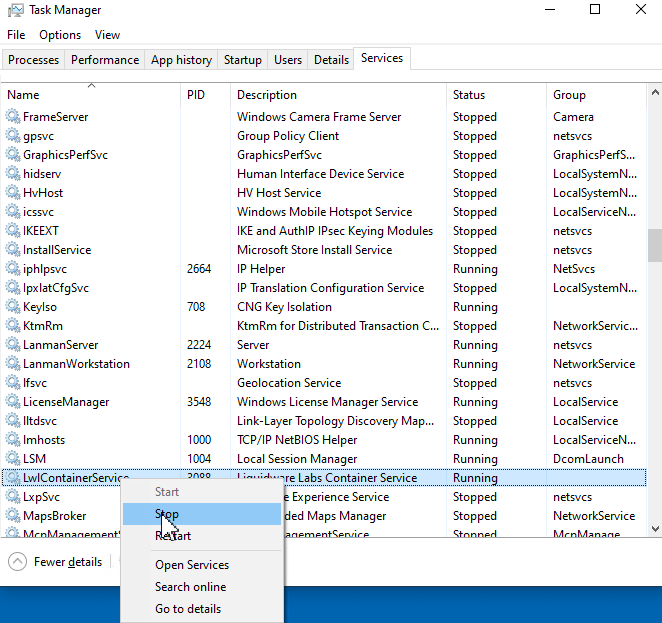Switch to the Users tab

pyautogui.click(x=288, y=60)
